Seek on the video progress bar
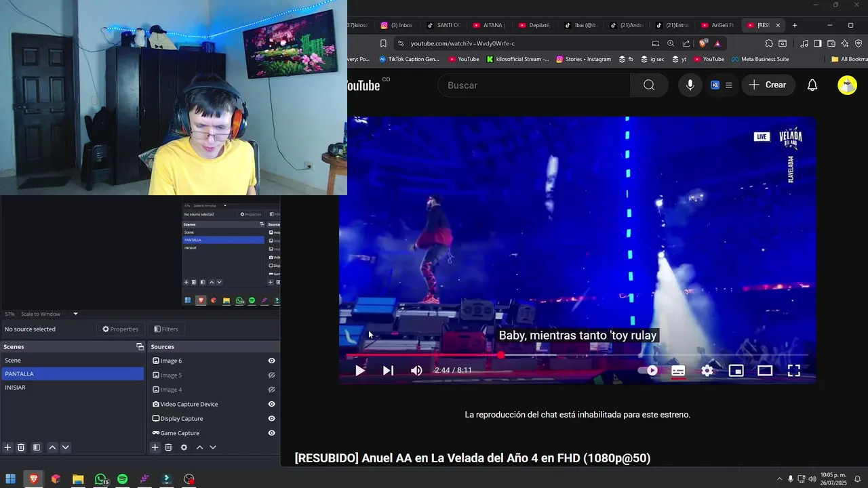 pyautogui.click(x=577, y=355)
